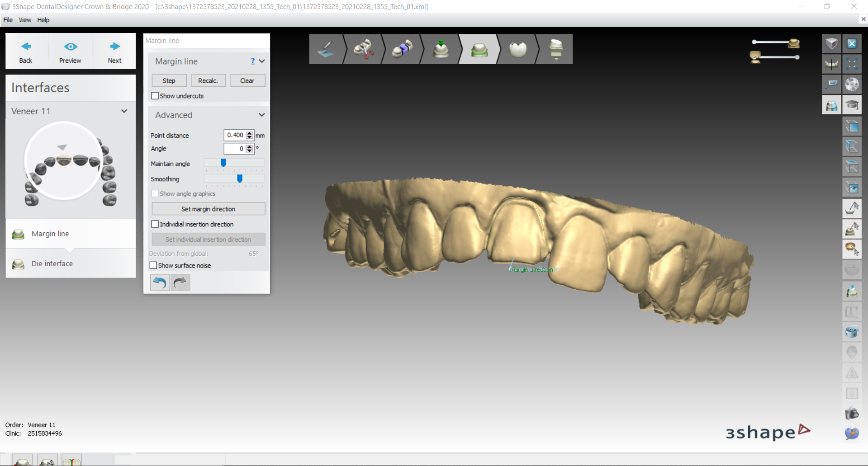
Task: Go to Next step
Action: 114,52
